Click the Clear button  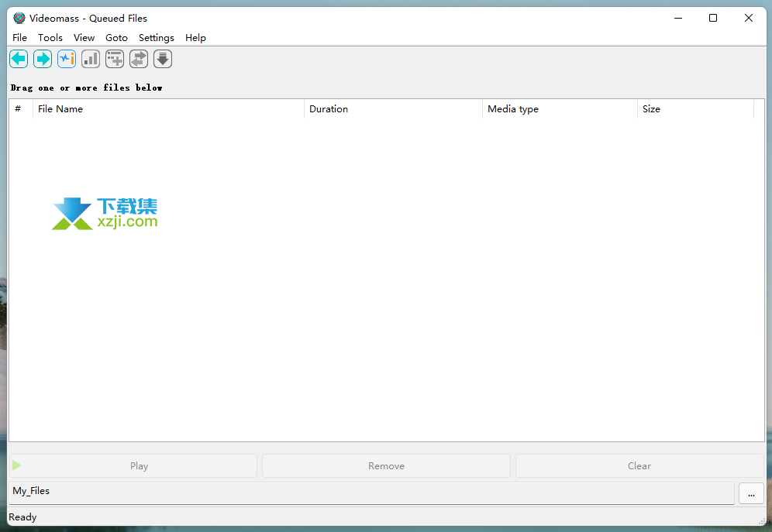click(639, 465)
